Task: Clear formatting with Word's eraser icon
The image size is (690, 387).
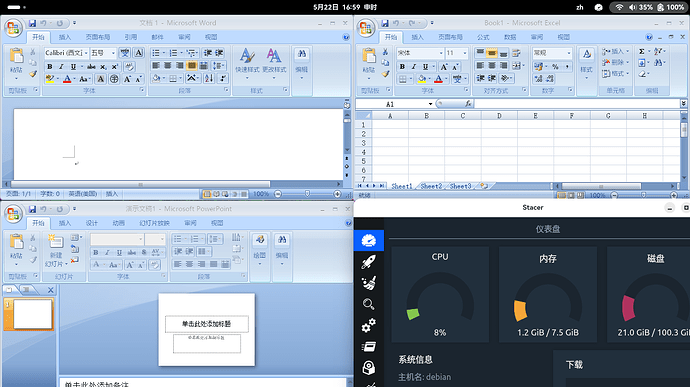Action: click(x=129, y=66)
